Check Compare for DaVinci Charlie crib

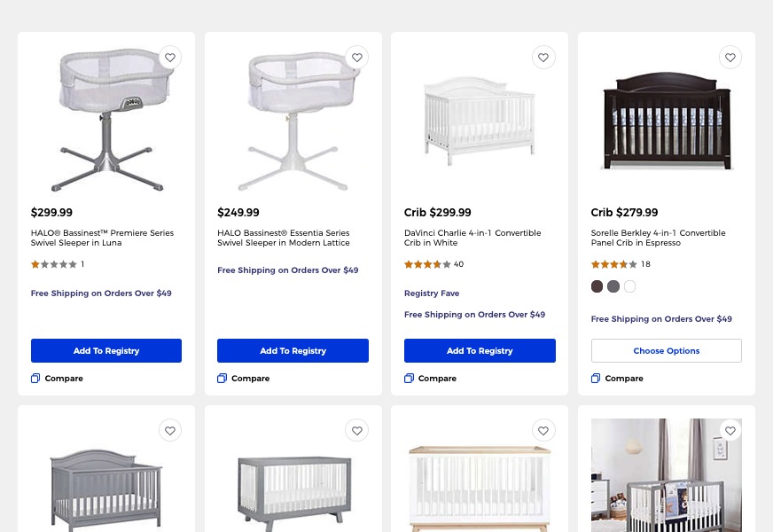(x=410, y=379)
